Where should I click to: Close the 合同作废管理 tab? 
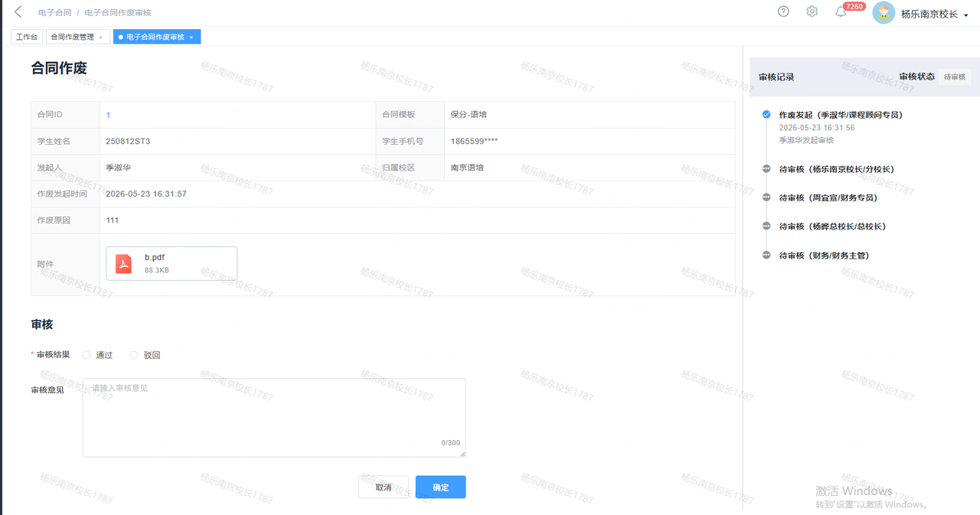pos(100,37)
